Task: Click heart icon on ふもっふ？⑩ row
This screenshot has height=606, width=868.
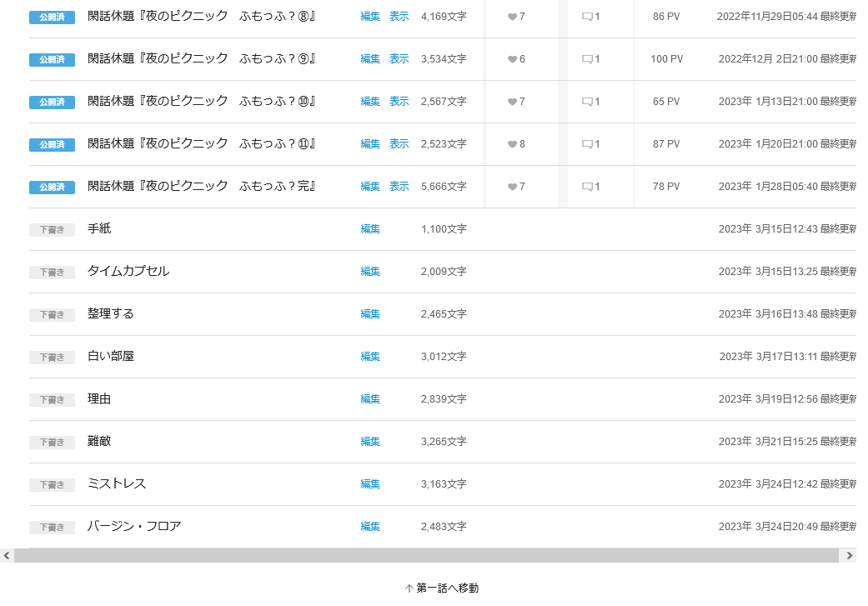Action: [x=512, y=102]
